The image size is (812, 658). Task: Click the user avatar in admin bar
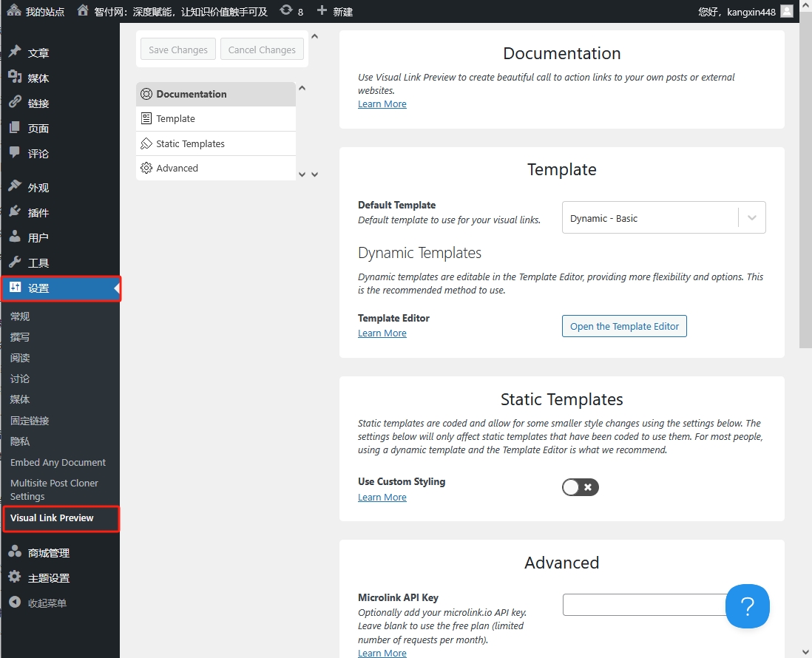787,11
